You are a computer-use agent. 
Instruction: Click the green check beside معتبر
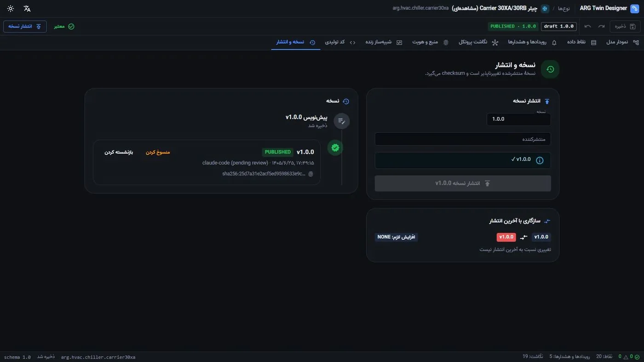pyautogui.click(x=71, y=27)
